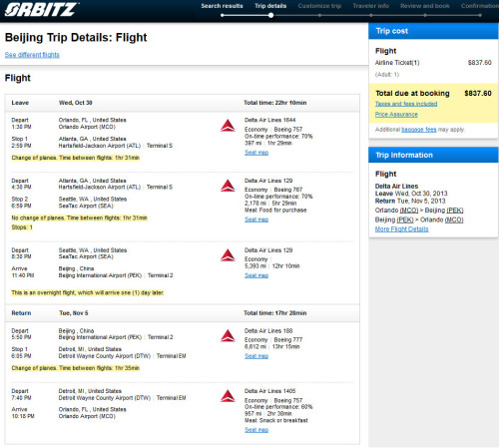This screenshot has height=448, width=499.
Task: Click Delta logo for Atlanta to Seattle flight 129
Action: (228, 186)
